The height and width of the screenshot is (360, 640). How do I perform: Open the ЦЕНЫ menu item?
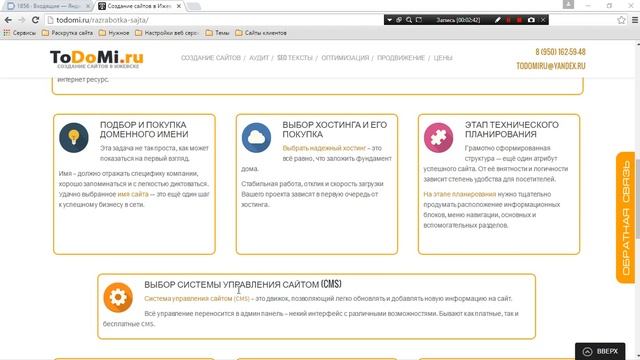tap(443, 58)
